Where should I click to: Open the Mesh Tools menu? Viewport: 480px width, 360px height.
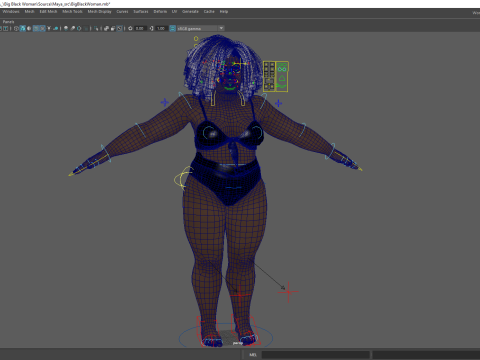[72, 11]
